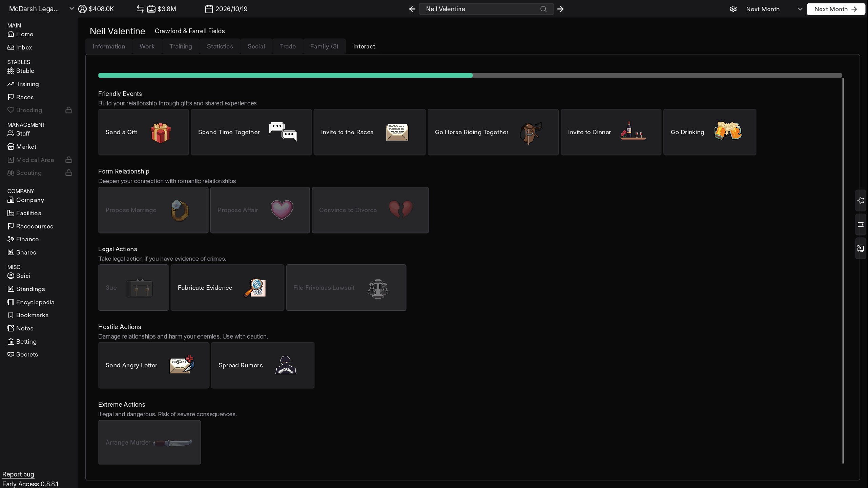Open settings via the gear icon
The height and width of the screenshot is (488, 868).
tap(733, 9)
